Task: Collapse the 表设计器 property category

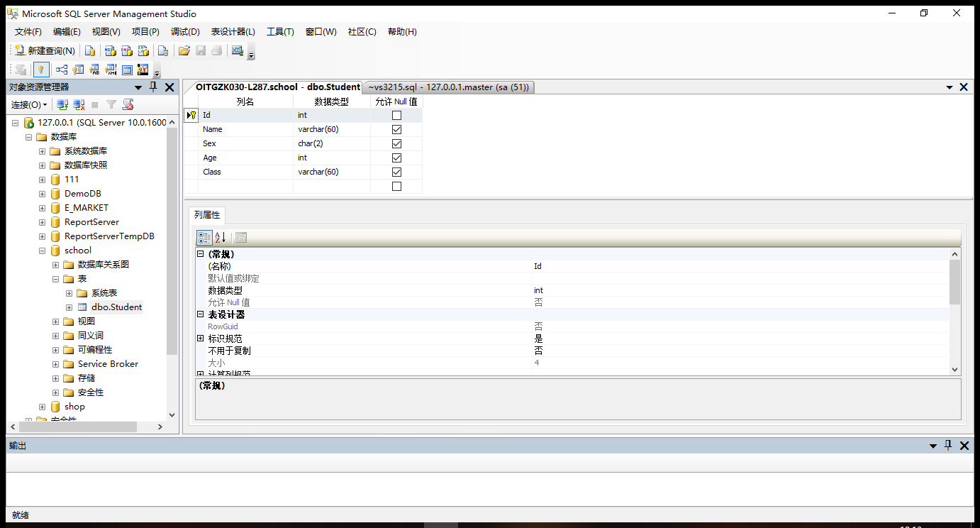Action: pos(200,314)
